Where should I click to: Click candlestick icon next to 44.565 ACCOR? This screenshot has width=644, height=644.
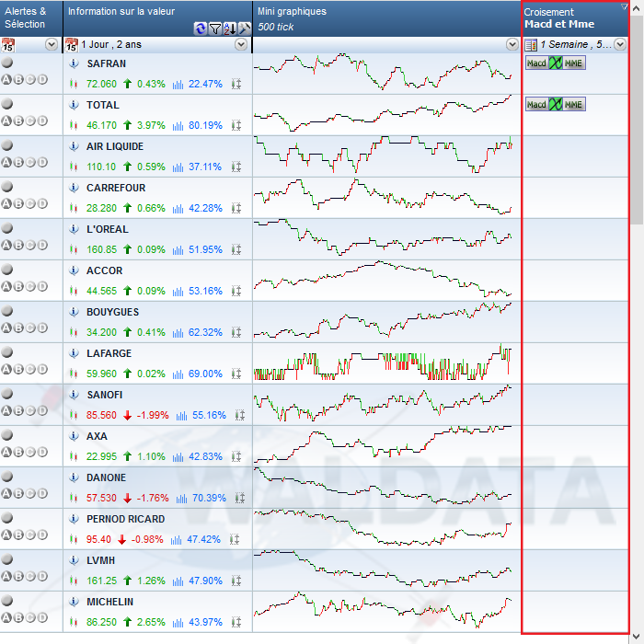pos(74,291)
